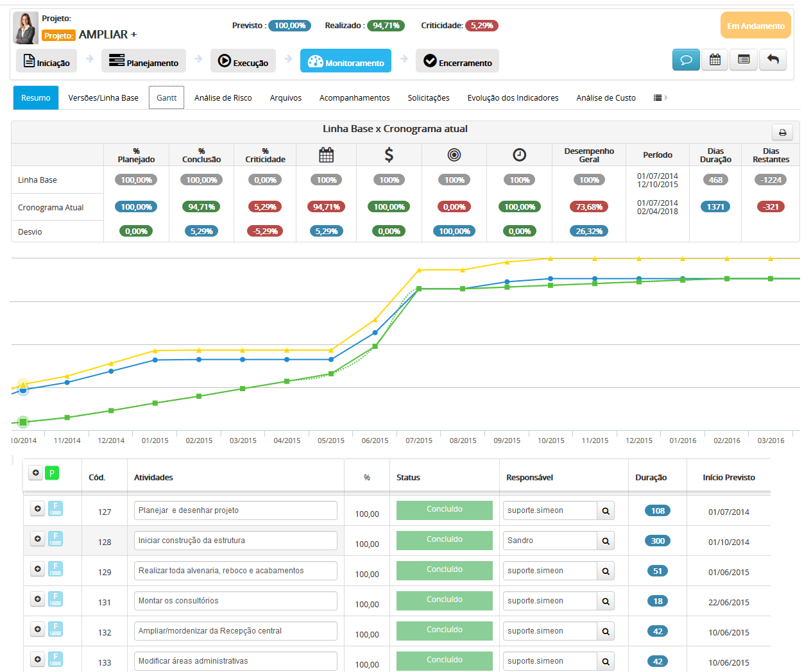Click search icon for activity 129 responsible
The width and height of the screenshot is (811, 672).
(x=605, y=571)
